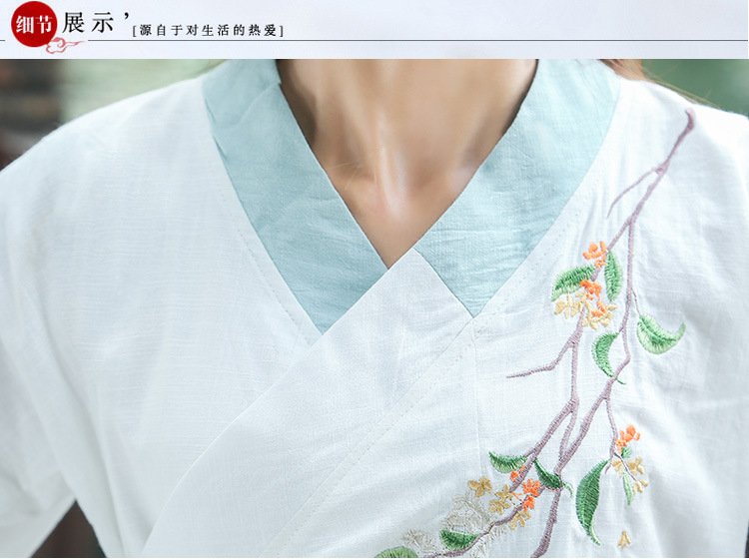Click the red 细节 circle badge

click(34, 24)
